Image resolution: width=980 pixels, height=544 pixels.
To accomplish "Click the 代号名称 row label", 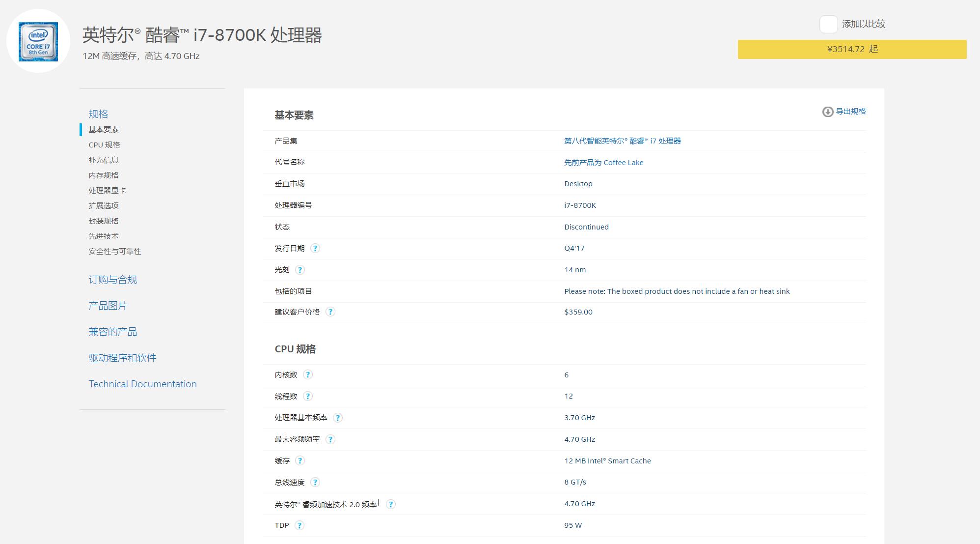I will click(290, 162).
